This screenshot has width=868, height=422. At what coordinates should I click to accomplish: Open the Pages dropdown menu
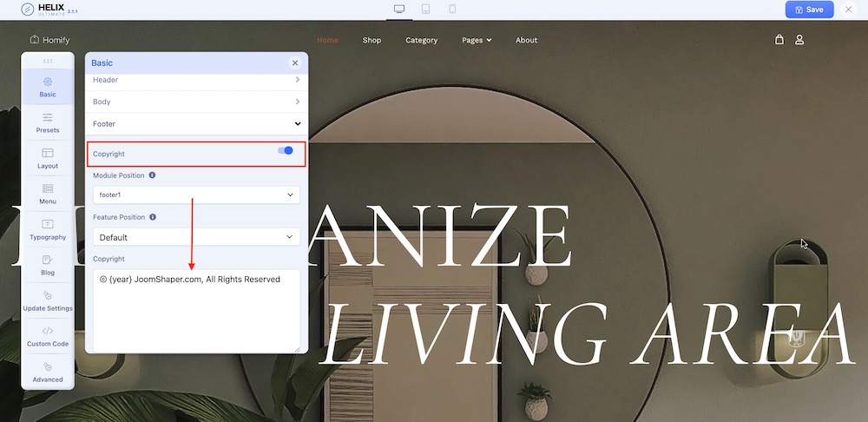[477, 40]
